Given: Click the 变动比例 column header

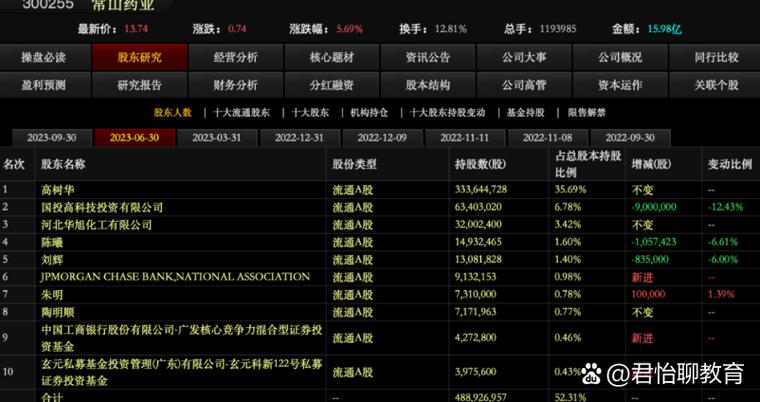Looking at the screenshot, I should pyautogui.click(x=729, y=164).
